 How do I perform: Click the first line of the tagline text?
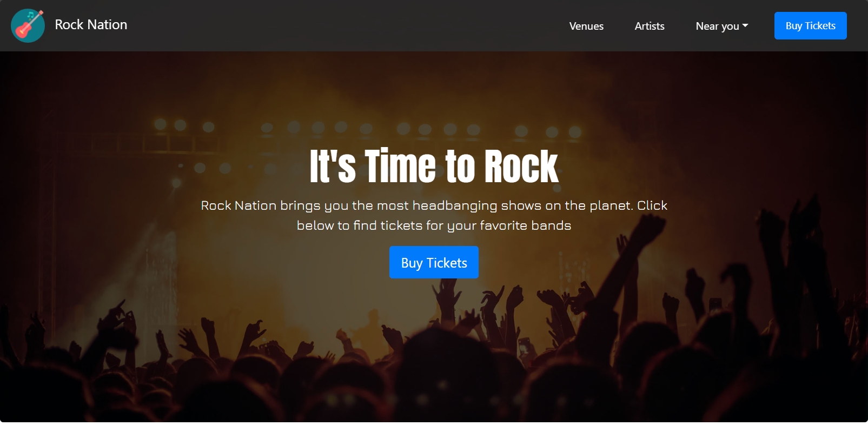434,205
